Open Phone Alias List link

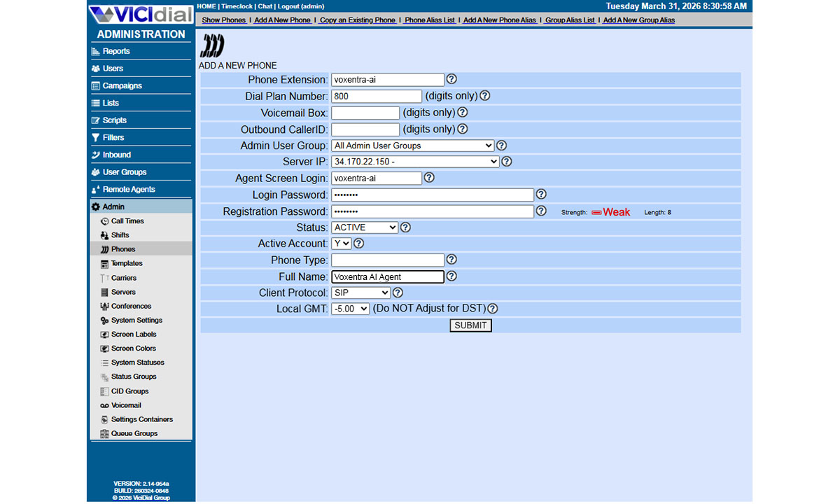point(430,20)
